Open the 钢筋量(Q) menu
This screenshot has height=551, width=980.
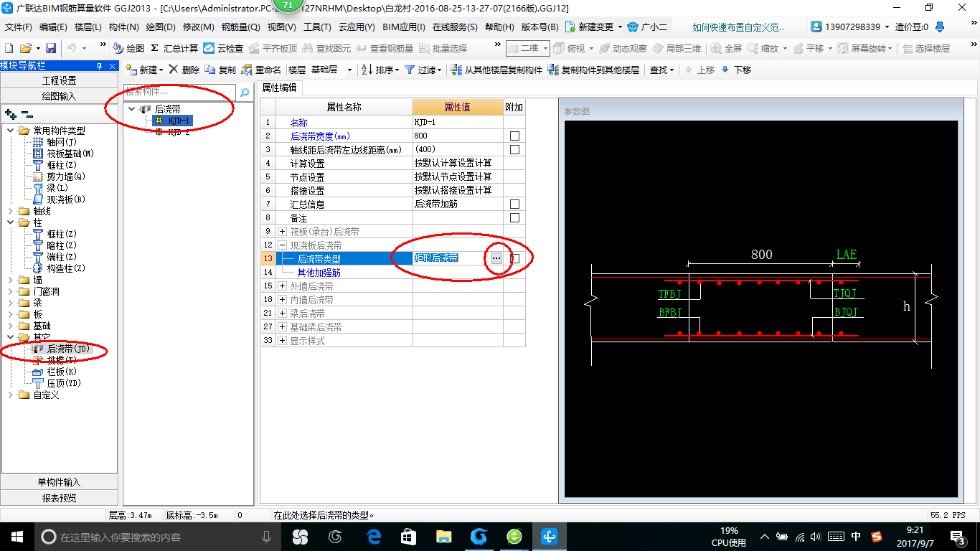[x=240, y=27]
